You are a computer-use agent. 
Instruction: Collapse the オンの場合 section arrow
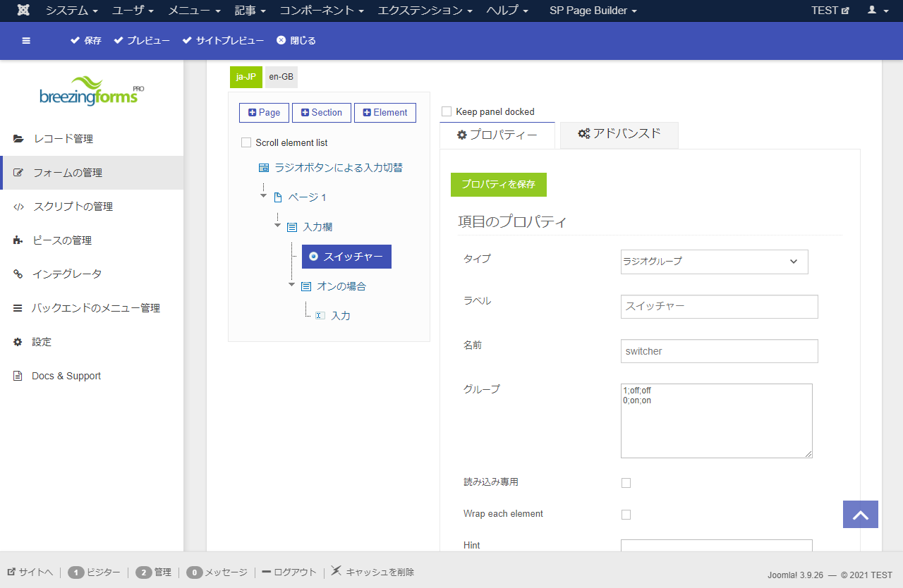coord(291,285)
